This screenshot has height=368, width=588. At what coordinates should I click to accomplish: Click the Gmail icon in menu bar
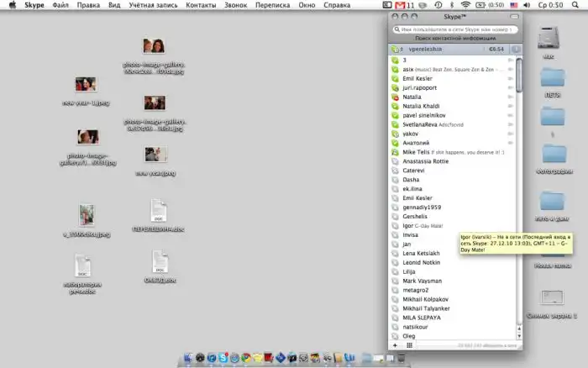399,6
